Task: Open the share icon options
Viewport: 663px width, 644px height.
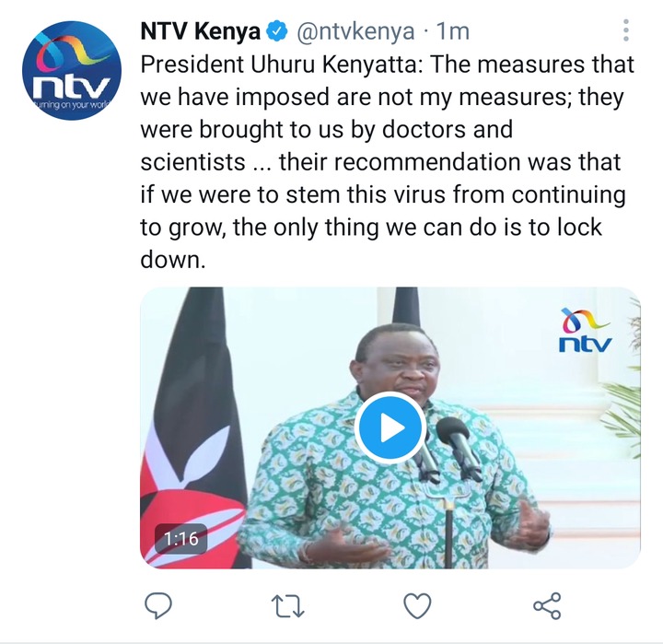Action: 547,606
